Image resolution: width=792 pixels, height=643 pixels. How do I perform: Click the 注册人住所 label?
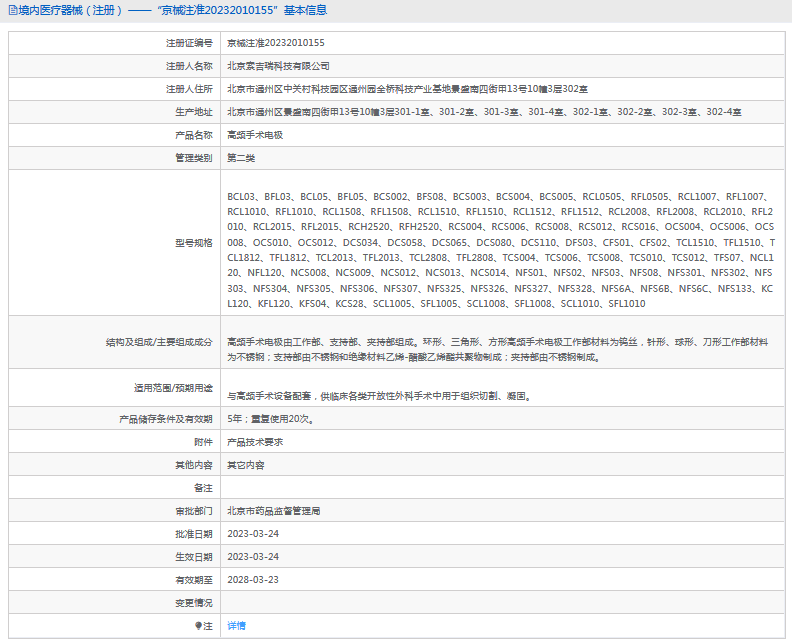point(189,89)
